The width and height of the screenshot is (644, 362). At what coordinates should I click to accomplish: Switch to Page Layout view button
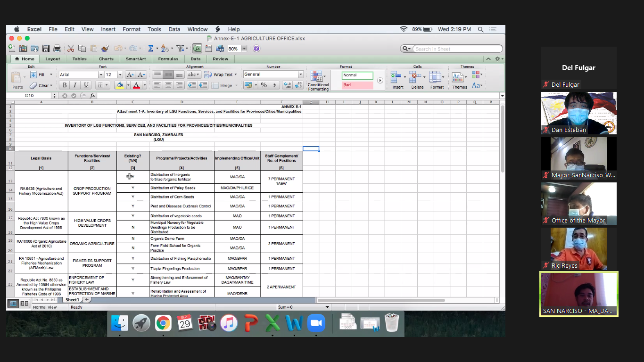pos(24,304)
